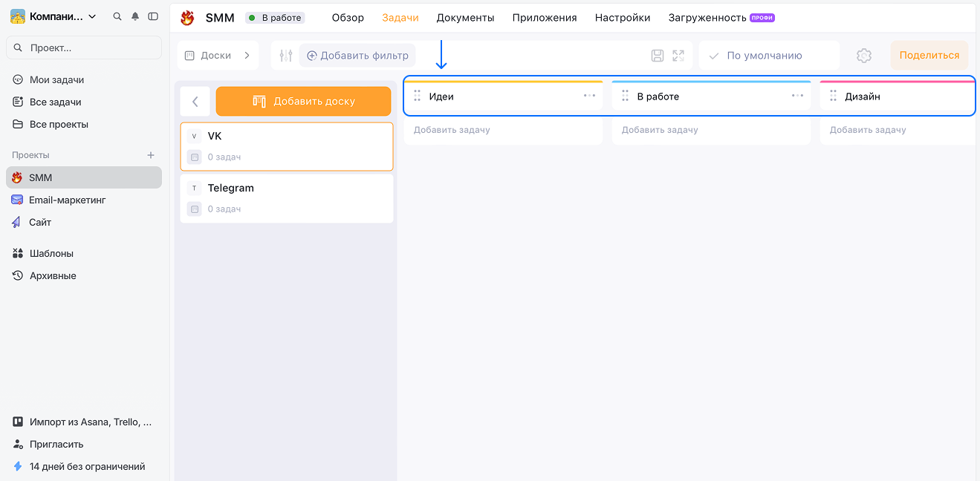
Task: Click Добавить фильтр button
Action: pos(357,56)
